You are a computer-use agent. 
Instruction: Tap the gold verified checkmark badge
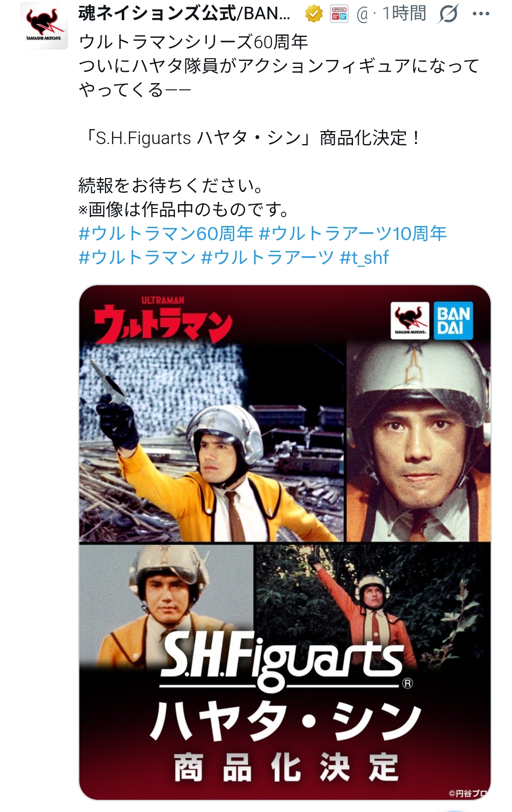coord(313,14)
